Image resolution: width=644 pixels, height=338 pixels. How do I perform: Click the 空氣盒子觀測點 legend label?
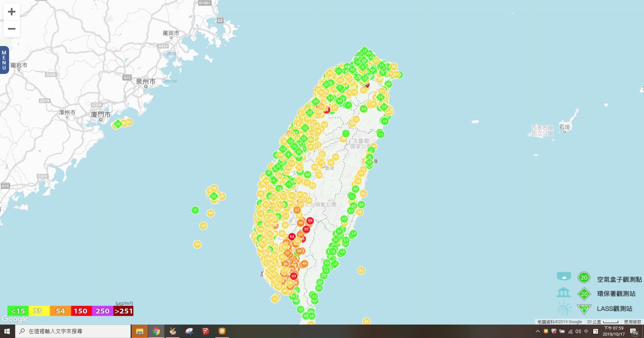coord(619,279)
